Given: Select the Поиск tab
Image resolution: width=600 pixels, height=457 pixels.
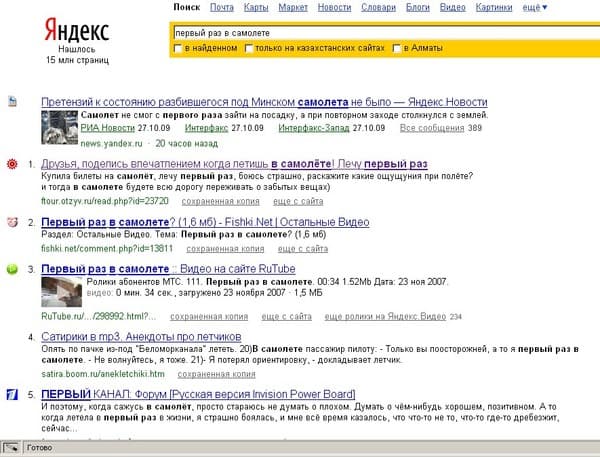Looking at the screenshot, I should 187,7.
